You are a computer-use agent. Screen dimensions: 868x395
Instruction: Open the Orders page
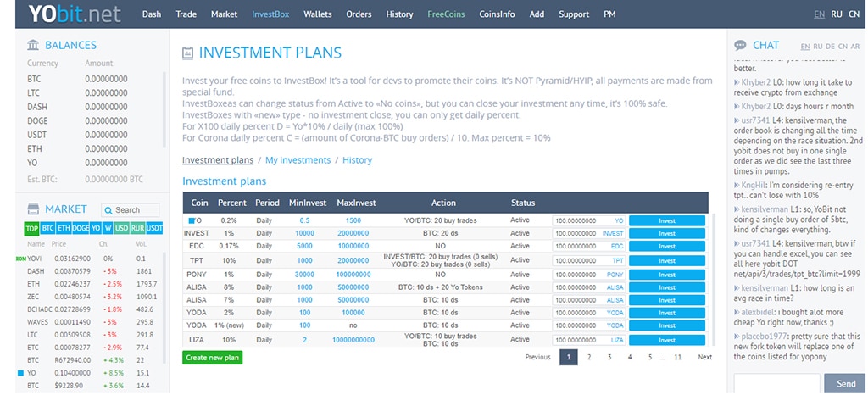click(359, 14)
